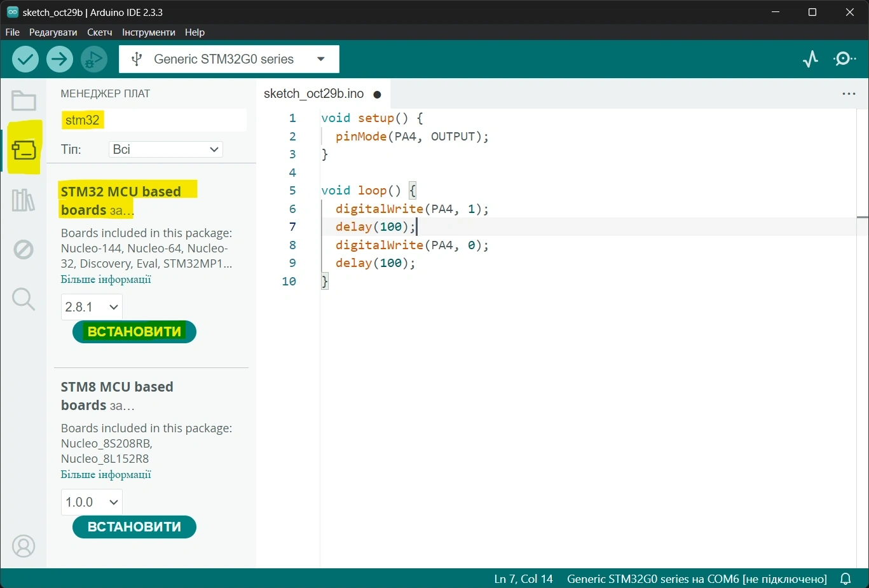Click the notifications bell in status bar
This screenshot has height=588, width=869.
tap(845, 578)
